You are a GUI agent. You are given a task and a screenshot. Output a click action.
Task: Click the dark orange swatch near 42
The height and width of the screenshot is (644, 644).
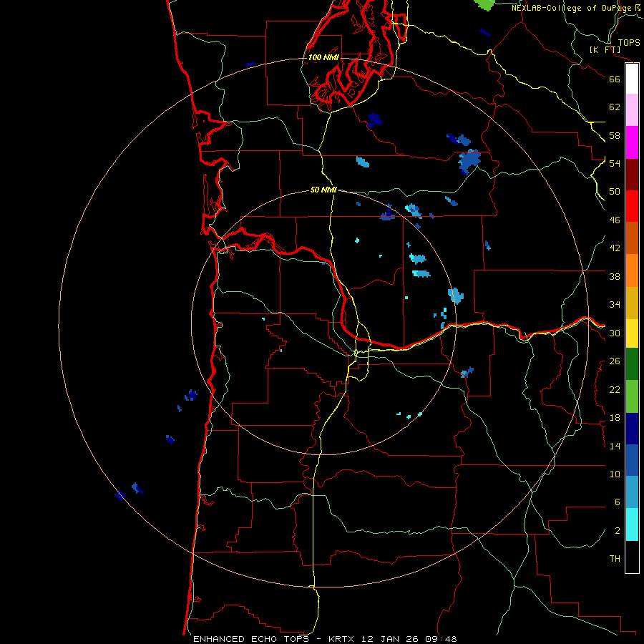[x=632, y=238]
